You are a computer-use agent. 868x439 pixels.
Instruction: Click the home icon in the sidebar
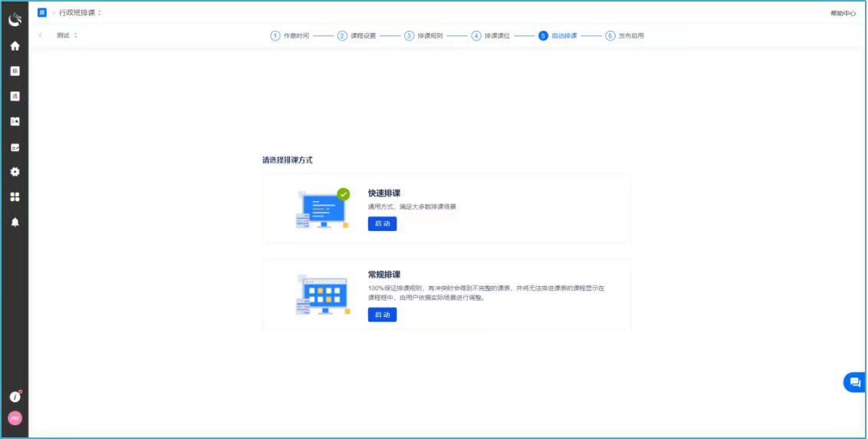tap(15, 46)
